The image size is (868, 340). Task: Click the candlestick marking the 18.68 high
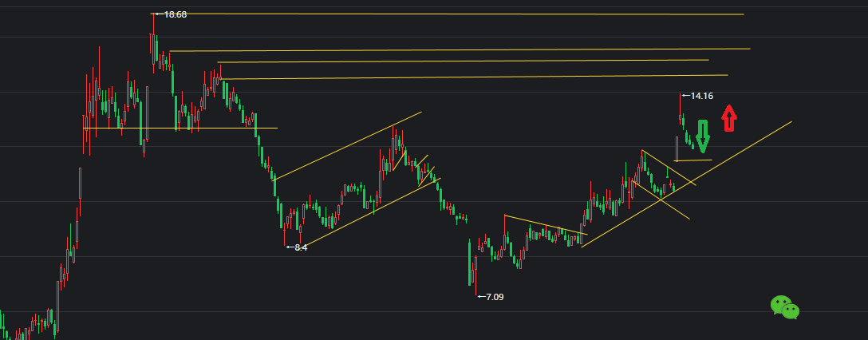point(153,43)
